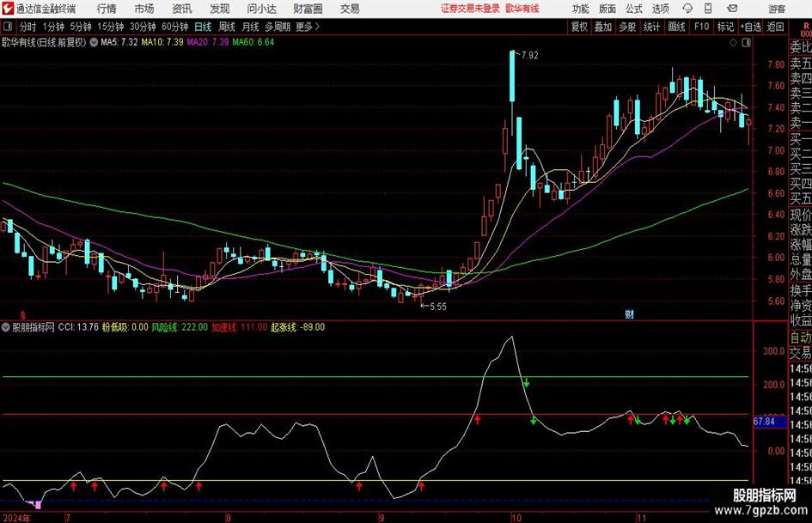Image resolution: width=812 pixels, height=523 pixels.
Task: Open the 功能 menu
Action: 581,9
